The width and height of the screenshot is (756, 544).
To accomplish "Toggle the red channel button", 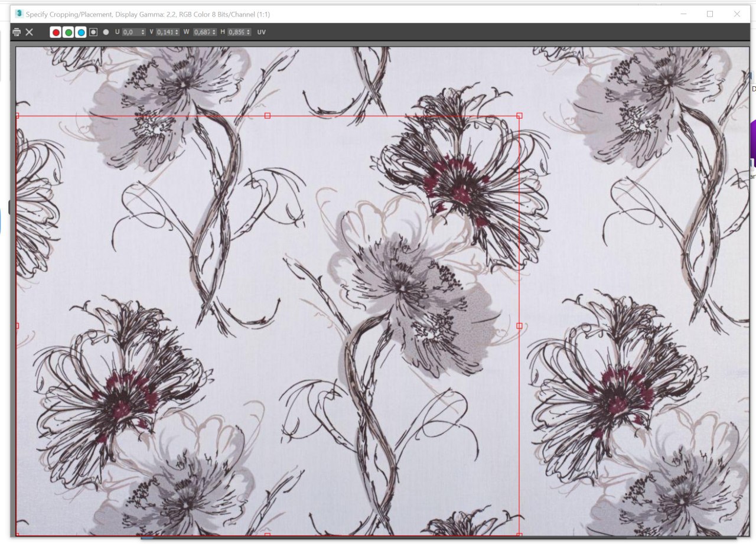I will (56, 32).
